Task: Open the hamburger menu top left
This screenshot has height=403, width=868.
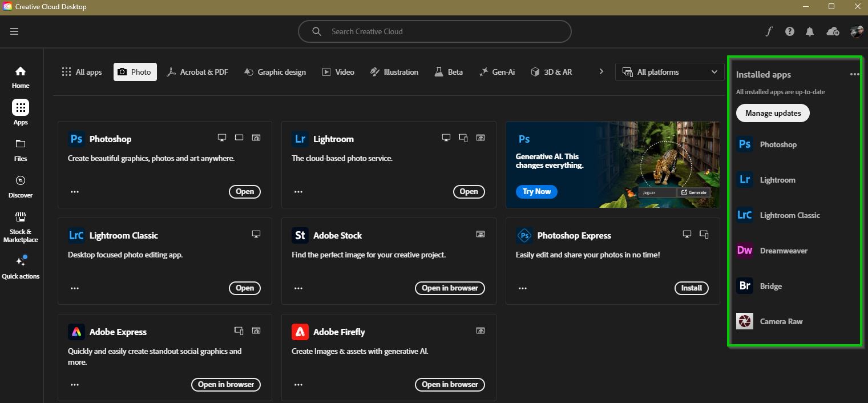Action: point(14,31)
